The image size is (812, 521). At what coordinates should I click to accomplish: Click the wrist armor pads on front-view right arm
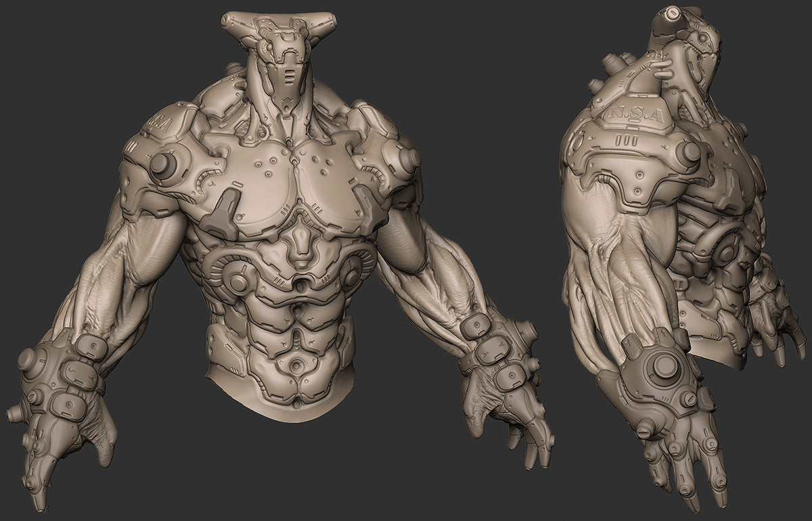click(x=489, y=350)
